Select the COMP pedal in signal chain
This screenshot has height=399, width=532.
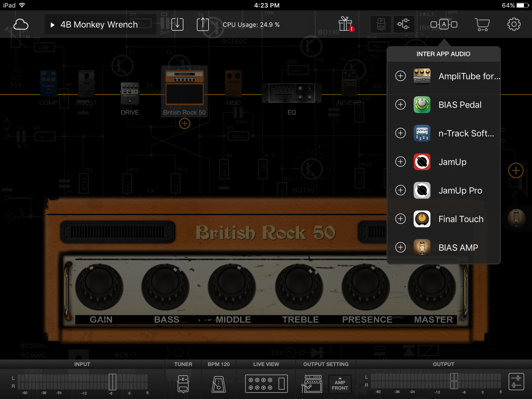[49, 84]
